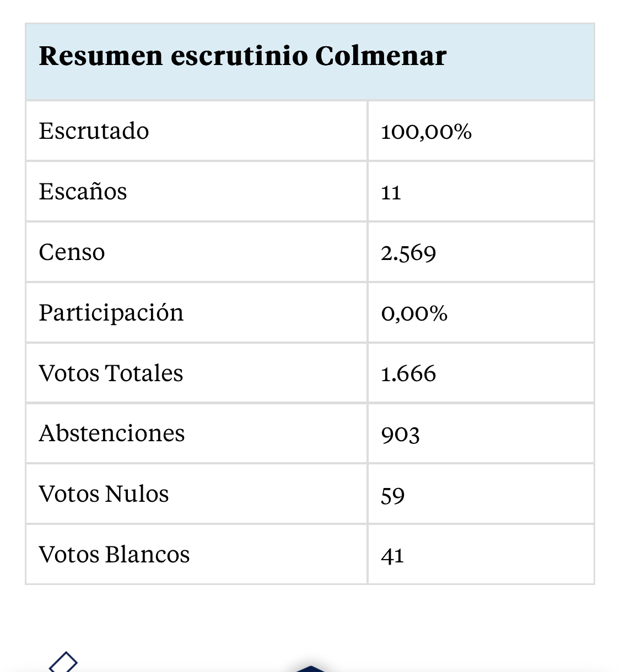Click the word 'Colmenar' in the title
The image size is (620, 672).
pos(381,56)
